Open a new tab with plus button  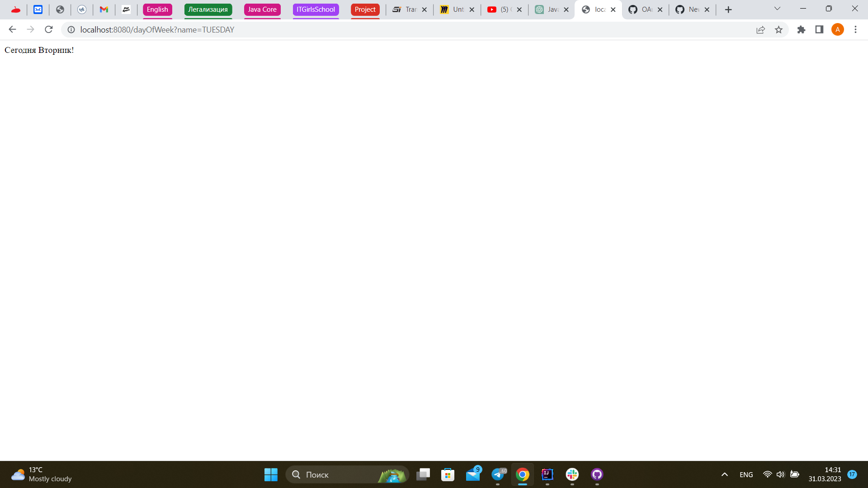click(x=728, y=9)
